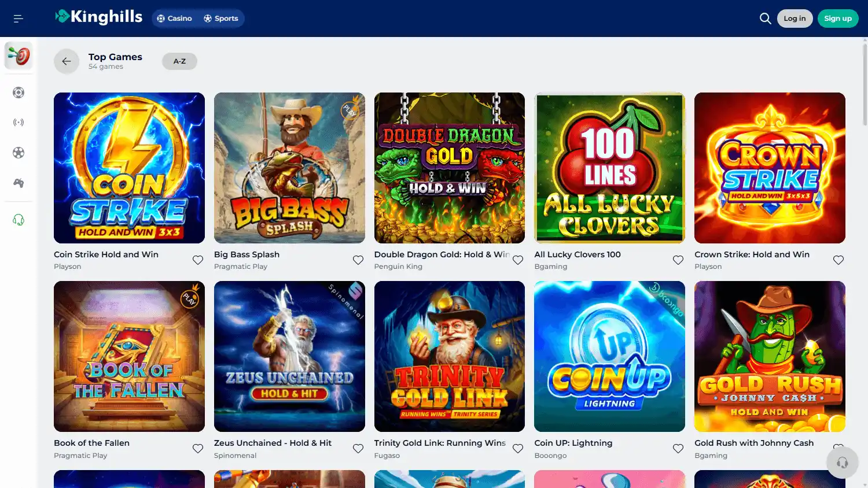
Task: Open Coin UP Lightning game thumbnail
Action: point(609,356)
